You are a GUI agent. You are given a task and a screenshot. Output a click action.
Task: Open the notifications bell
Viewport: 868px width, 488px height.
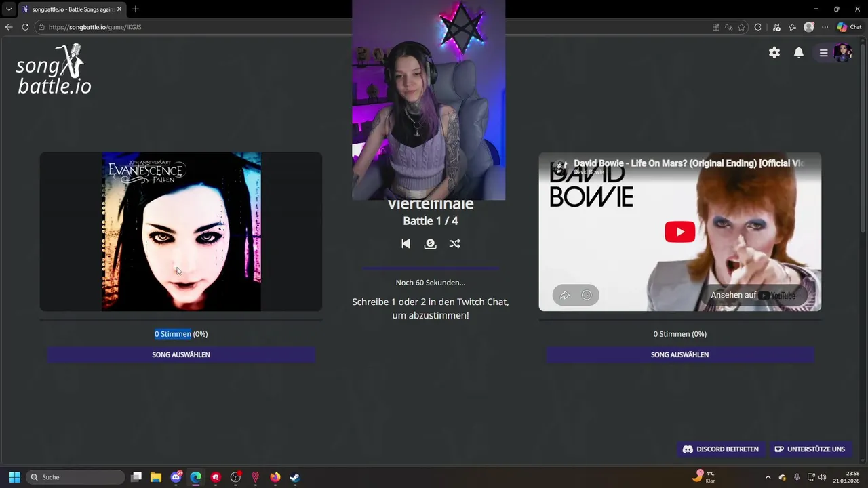(x=799, y=52)
